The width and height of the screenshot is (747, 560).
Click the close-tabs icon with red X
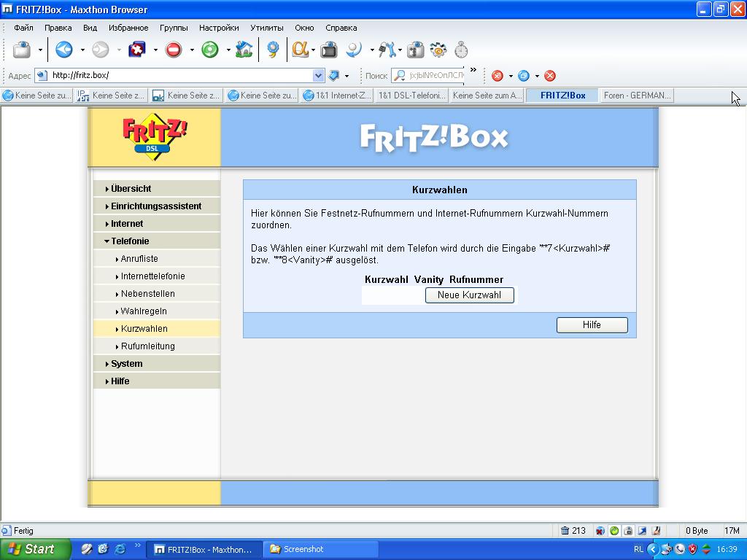[137, 50]
